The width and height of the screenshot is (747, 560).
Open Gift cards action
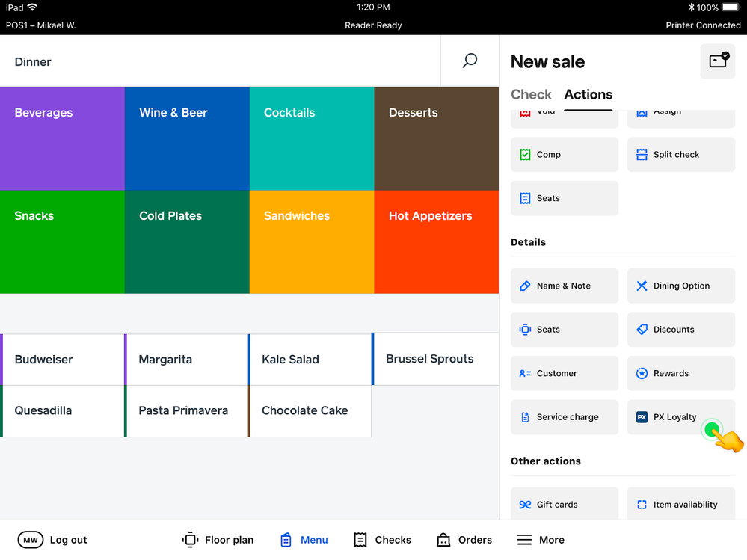pos(564,504)
